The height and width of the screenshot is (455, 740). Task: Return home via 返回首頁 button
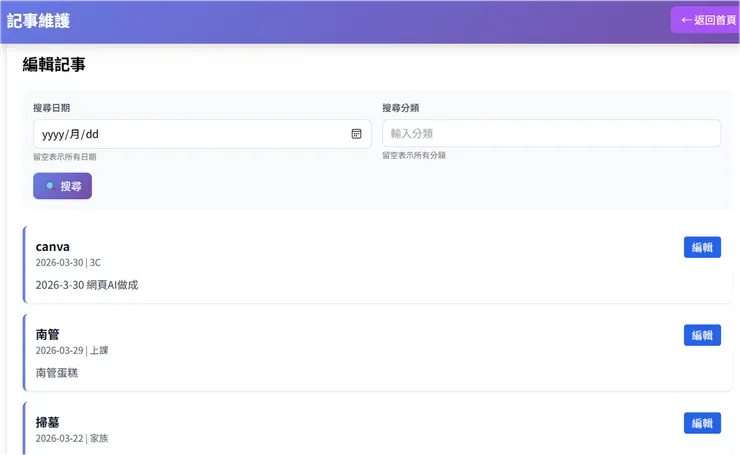(x=706, y=20)
